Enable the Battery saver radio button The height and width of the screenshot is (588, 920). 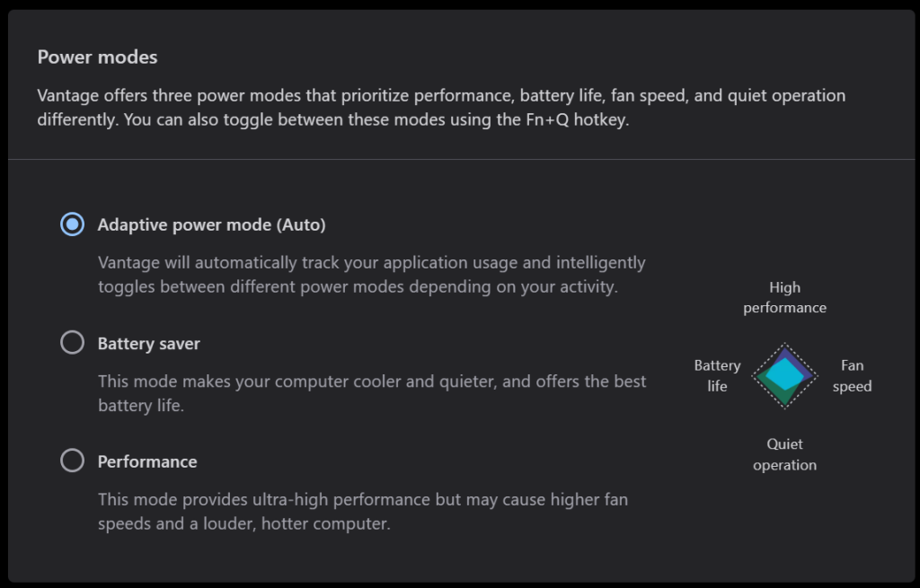[x=72, y=343]
